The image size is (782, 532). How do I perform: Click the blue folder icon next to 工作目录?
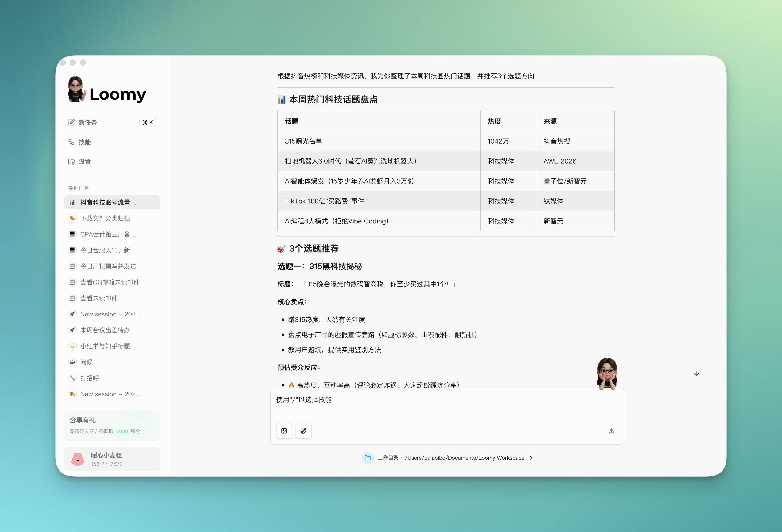point(367,458)
